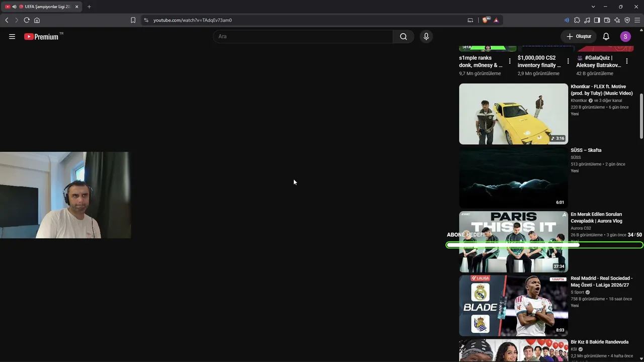The height and width of the screenshot is (362, 644).
Task: Open the Brave VPN shield icon
Action: tap(627, 20)
